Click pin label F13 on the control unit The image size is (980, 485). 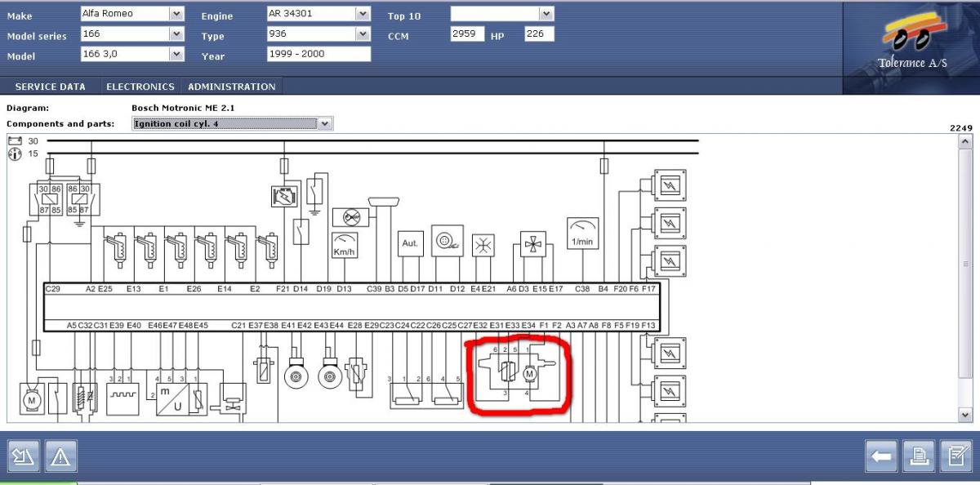[x=648, y=325]
